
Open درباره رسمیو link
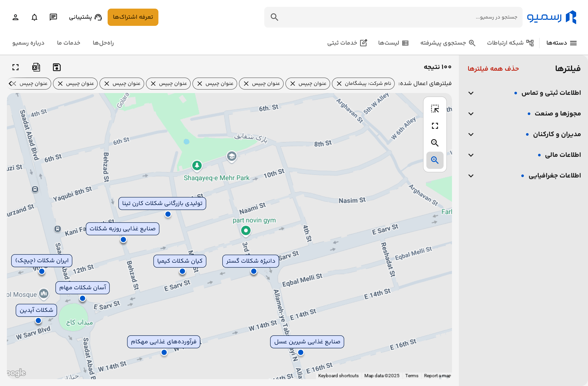click(28, 43)
